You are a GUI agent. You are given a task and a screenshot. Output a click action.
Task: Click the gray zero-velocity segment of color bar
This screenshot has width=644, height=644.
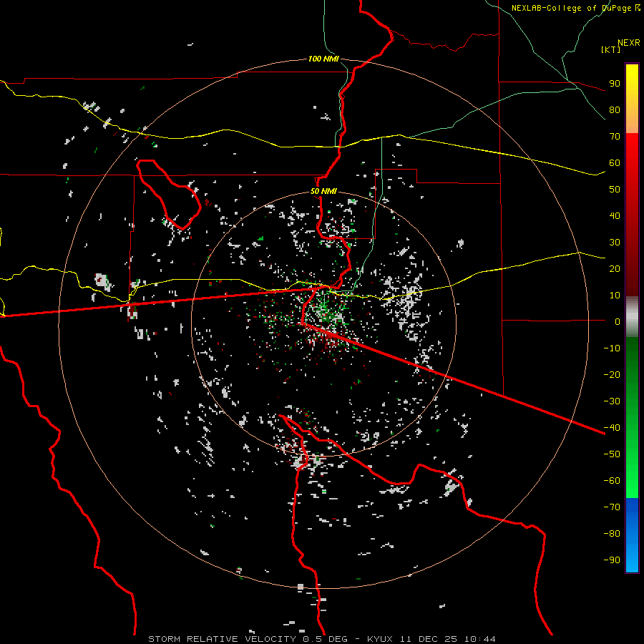click(632, 317)
